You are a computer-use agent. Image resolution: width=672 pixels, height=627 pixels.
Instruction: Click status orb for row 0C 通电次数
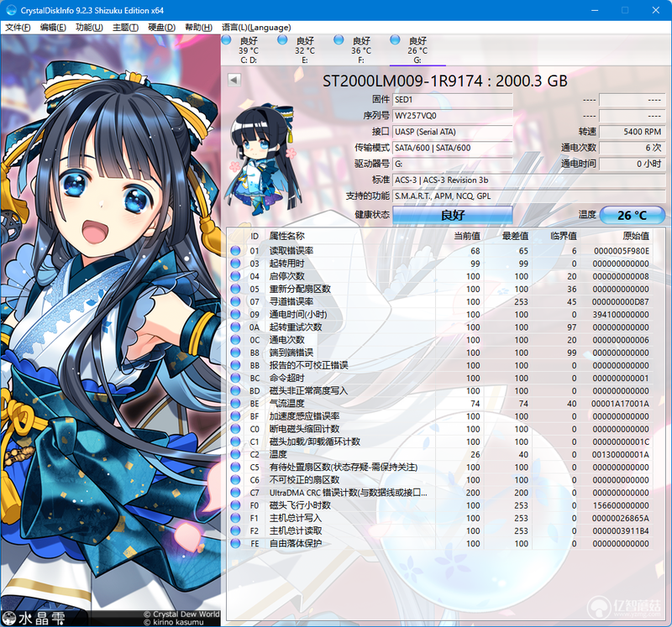coord(235,340)
